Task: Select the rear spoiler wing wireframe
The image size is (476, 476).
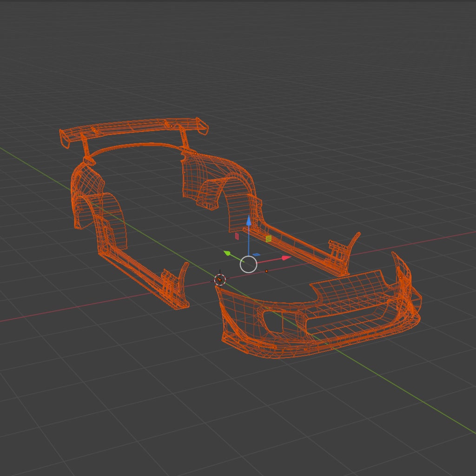Action: pos(134,132)
